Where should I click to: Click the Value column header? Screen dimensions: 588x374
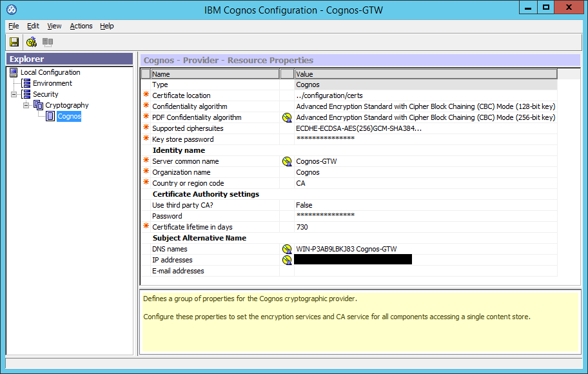[x=426, y=74]
